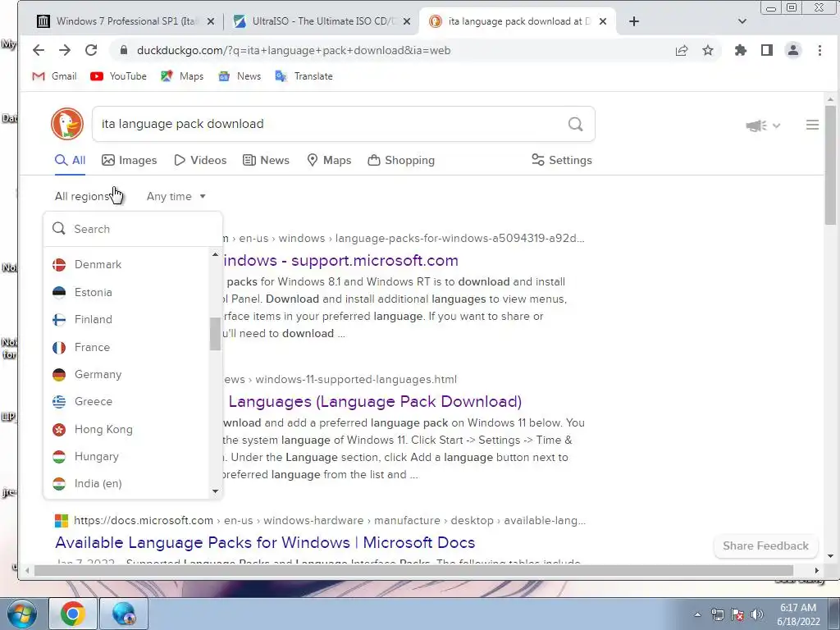Click the Share Feedback button
Screen dimensions: 840x630
coord(765,546)
